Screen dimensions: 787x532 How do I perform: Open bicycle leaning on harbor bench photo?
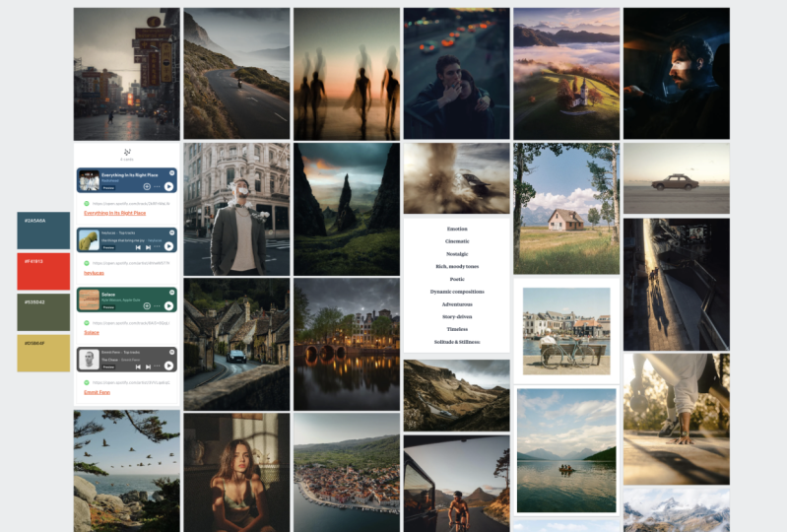(x=566, y=331)
